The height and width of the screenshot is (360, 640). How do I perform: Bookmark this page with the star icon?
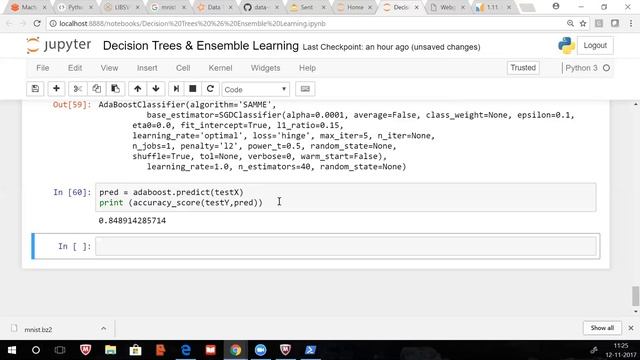click(583, 24)
